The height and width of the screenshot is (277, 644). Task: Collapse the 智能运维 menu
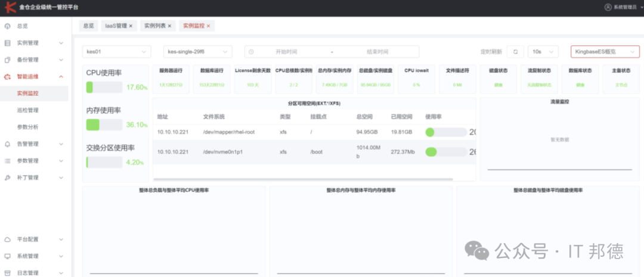pos(61,77)
